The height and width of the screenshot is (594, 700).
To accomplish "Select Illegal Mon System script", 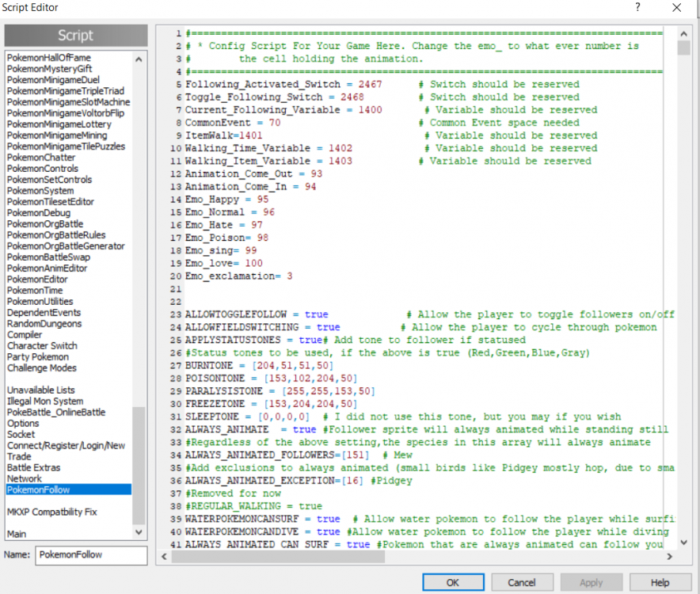I will [x=45, y=401].
